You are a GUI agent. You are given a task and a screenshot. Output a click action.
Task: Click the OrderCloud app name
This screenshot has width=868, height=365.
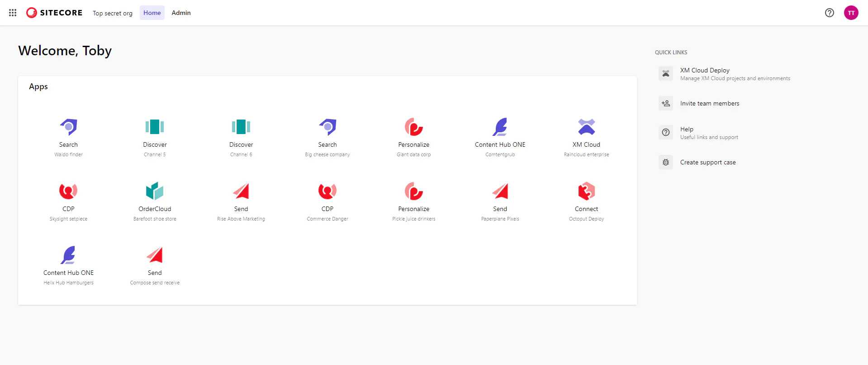tap(155, 209)
